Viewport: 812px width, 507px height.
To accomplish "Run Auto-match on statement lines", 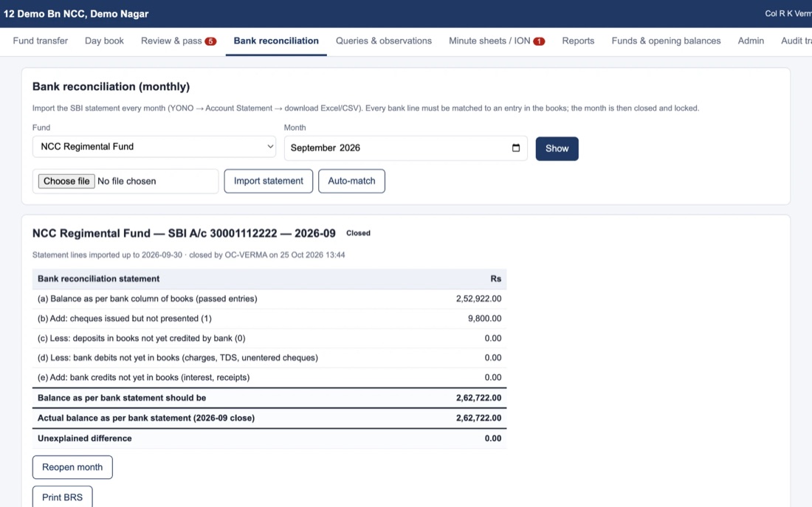I will 351,181.
